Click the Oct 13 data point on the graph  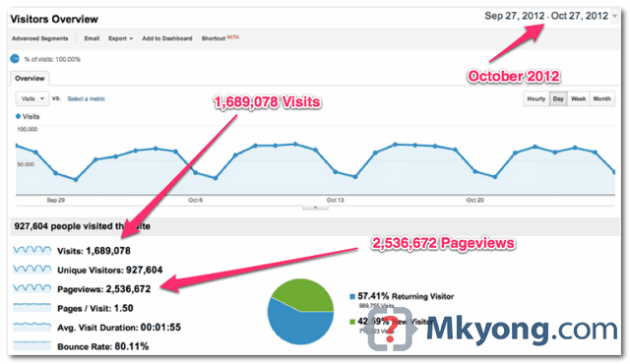click(336, 172)
